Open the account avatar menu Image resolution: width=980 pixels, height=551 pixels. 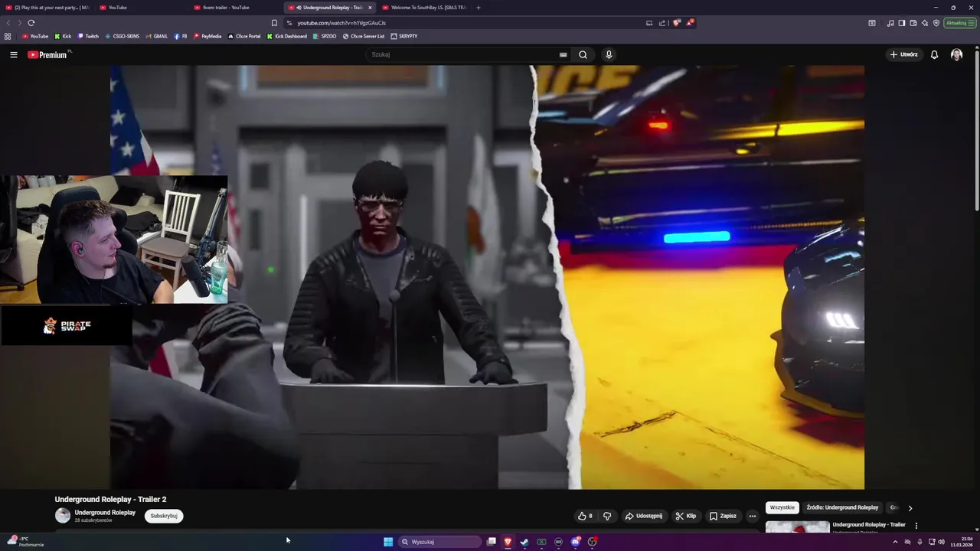click(x=956, y=54)
